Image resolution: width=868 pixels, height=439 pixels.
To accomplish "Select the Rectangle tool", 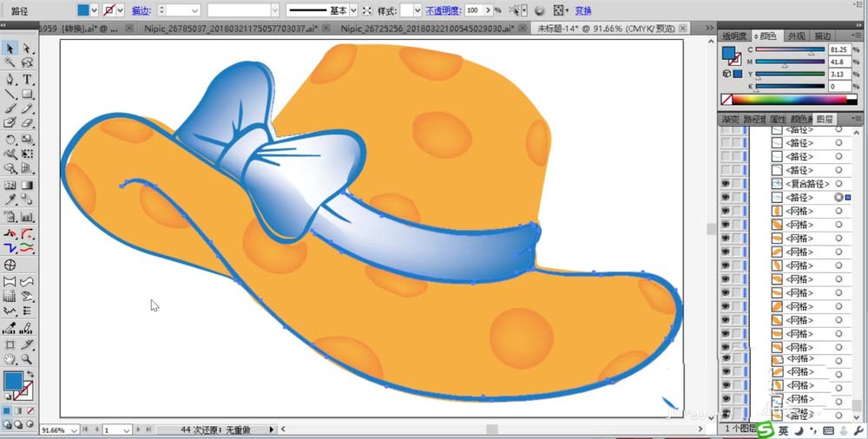I will (27, 94).
